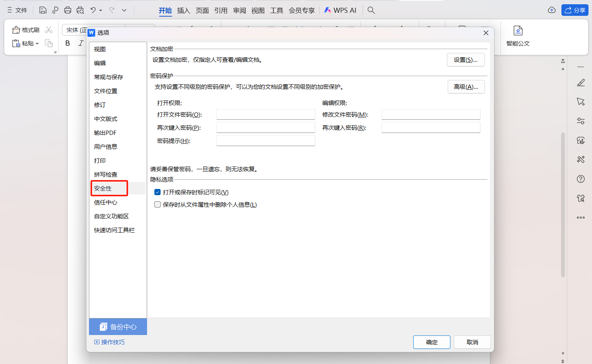Image resolution: width=592 pixels, height=364 pixels.
Task: Open the WPS AI assistant
Action: pyautogui.click(x=340, y=10)
